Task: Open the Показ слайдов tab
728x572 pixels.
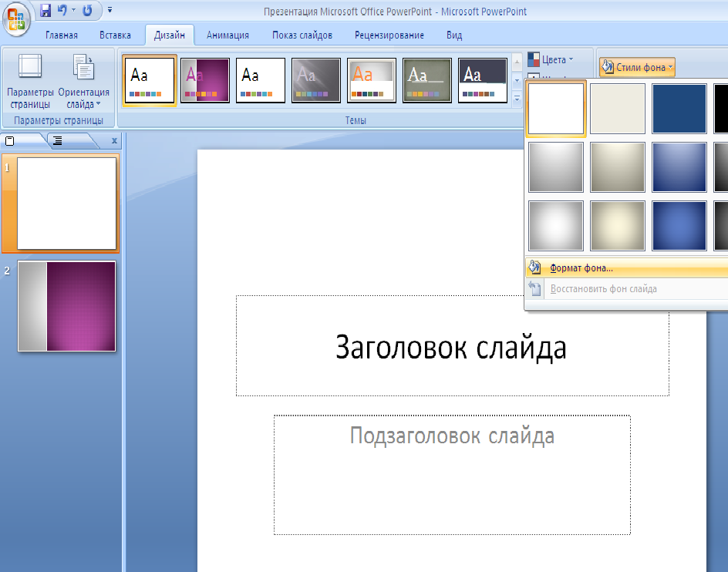Action: 302,35
